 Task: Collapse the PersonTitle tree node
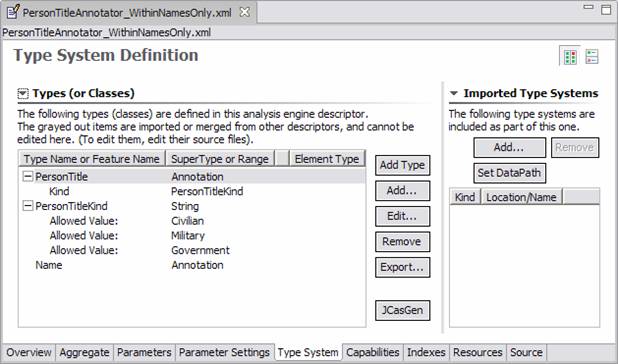tap(28, 176)
